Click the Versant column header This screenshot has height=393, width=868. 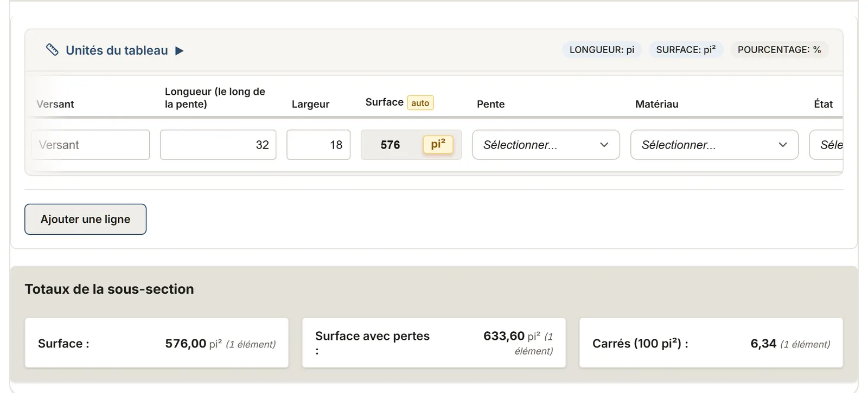click(x=55, y=104)
